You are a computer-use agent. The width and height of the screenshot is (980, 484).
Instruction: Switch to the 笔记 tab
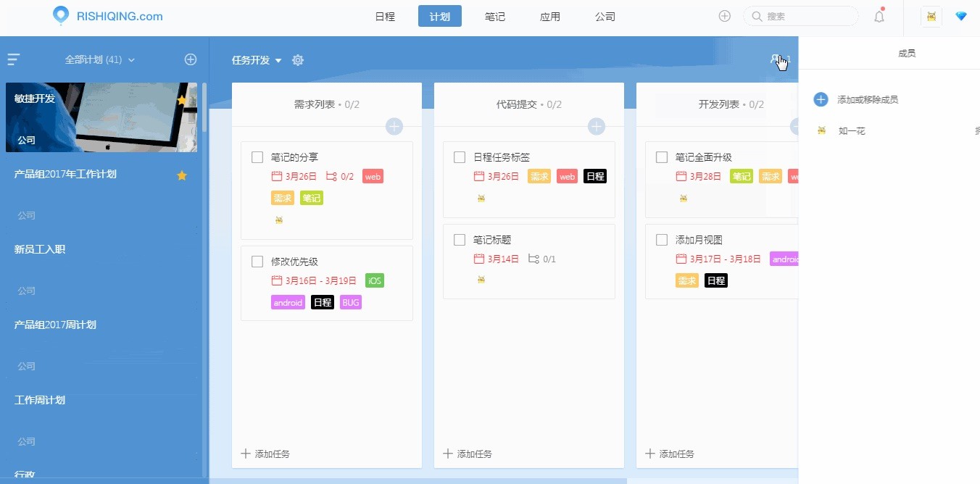click(495, 16)
